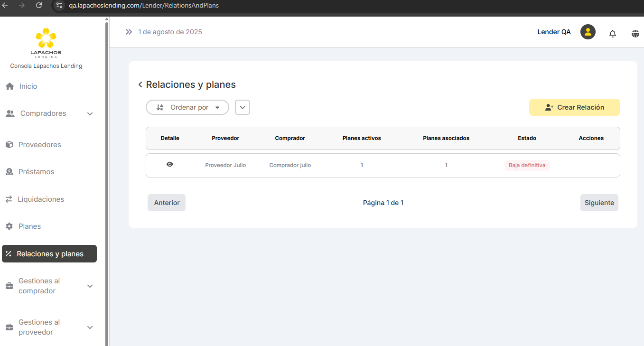Viewport: 644px width, 346px height.
Task: View detail eye icon for Proveedor Julio
Action: point(170,164)
